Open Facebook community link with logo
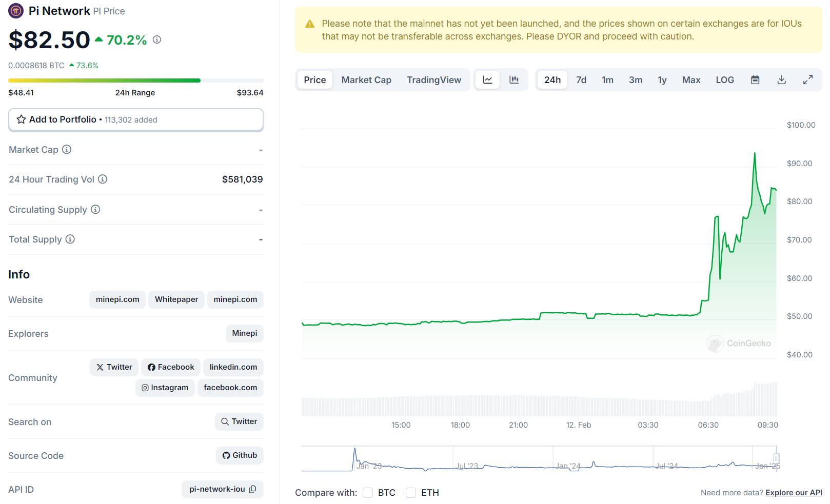 (x=171, y=367)
